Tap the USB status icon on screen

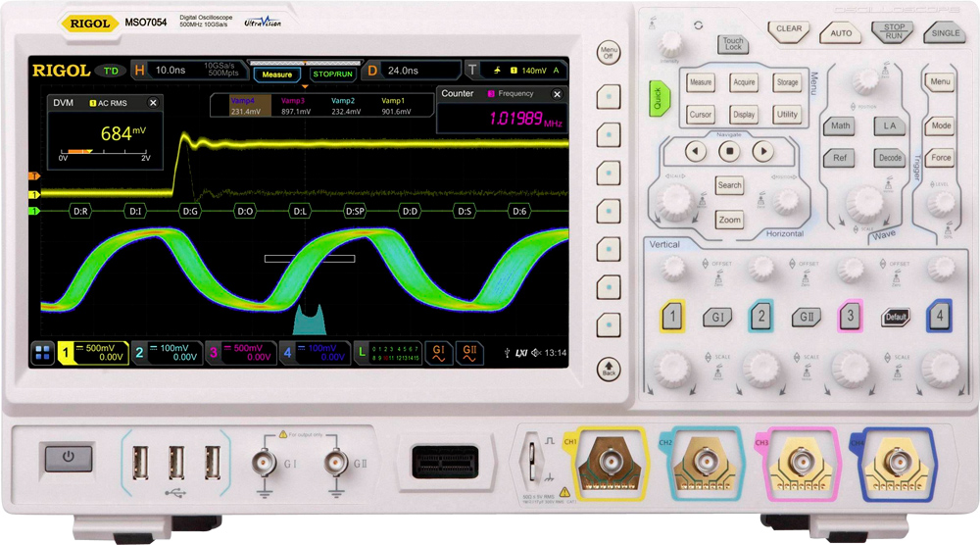pos(507,353)
